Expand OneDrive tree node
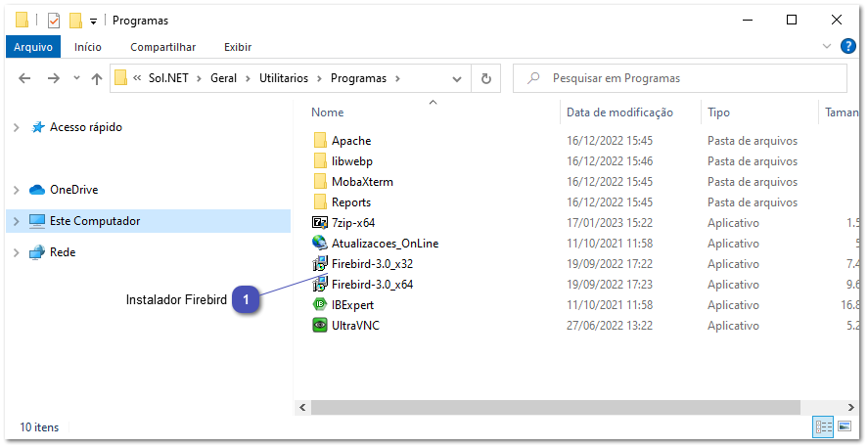868x448 pixels. click(17, 191)
